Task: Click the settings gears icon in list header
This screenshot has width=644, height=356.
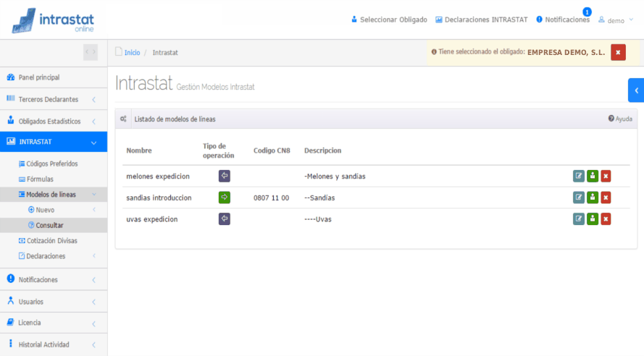Action: [123, 119]
